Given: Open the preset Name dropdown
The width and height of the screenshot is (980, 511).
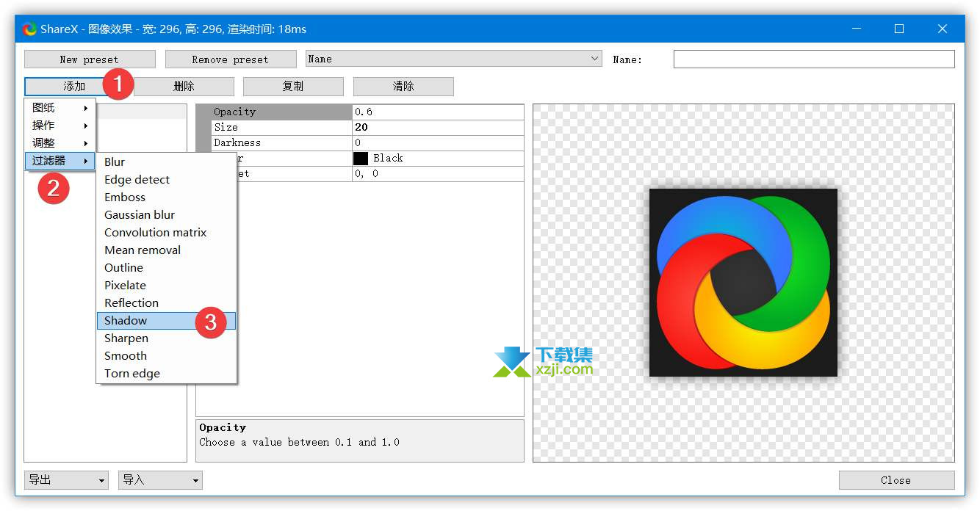Looking at the screenshot, I should click(x=454, y=59).
